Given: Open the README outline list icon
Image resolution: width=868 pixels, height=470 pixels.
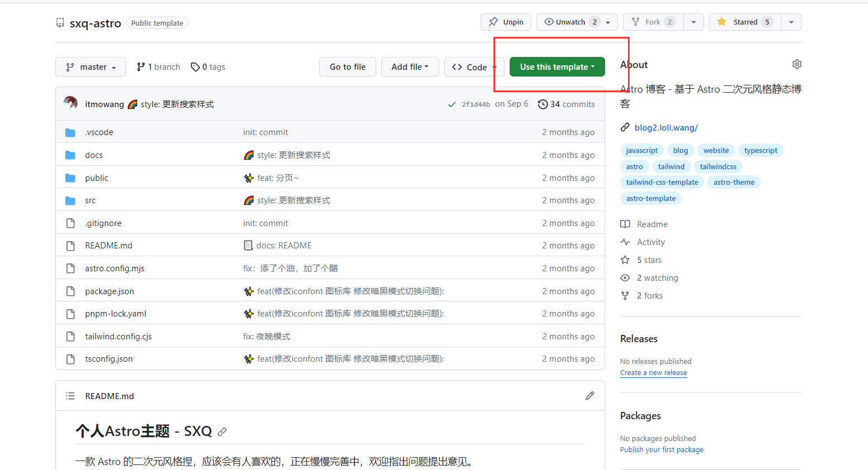Looking at the screenshot, I should pos(70,396).
